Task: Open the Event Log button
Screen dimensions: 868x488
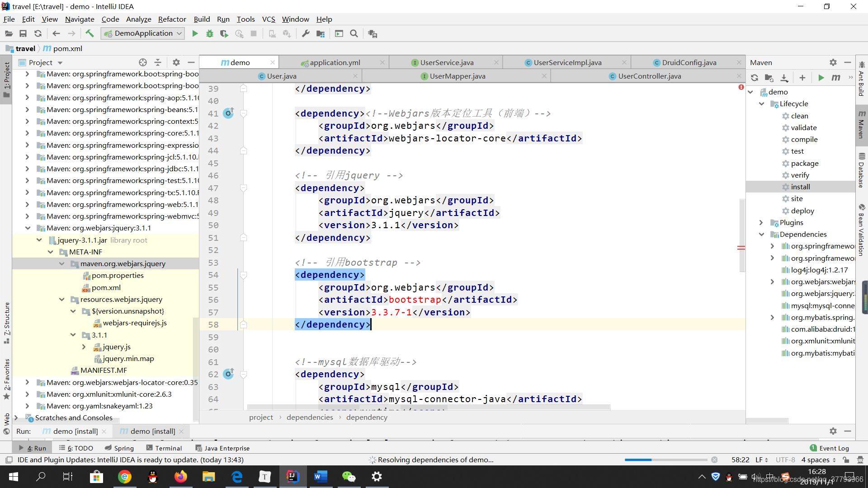Action: [830, 448]
